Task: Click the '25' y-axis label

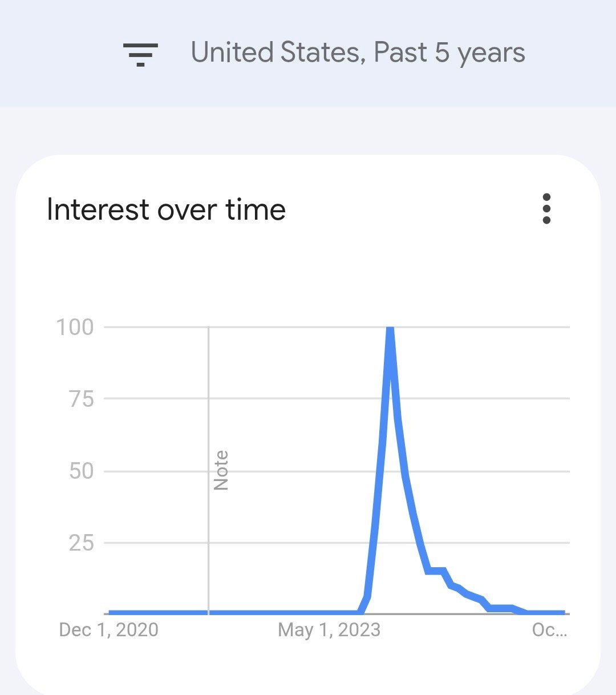Action: (x=81, y=543)
